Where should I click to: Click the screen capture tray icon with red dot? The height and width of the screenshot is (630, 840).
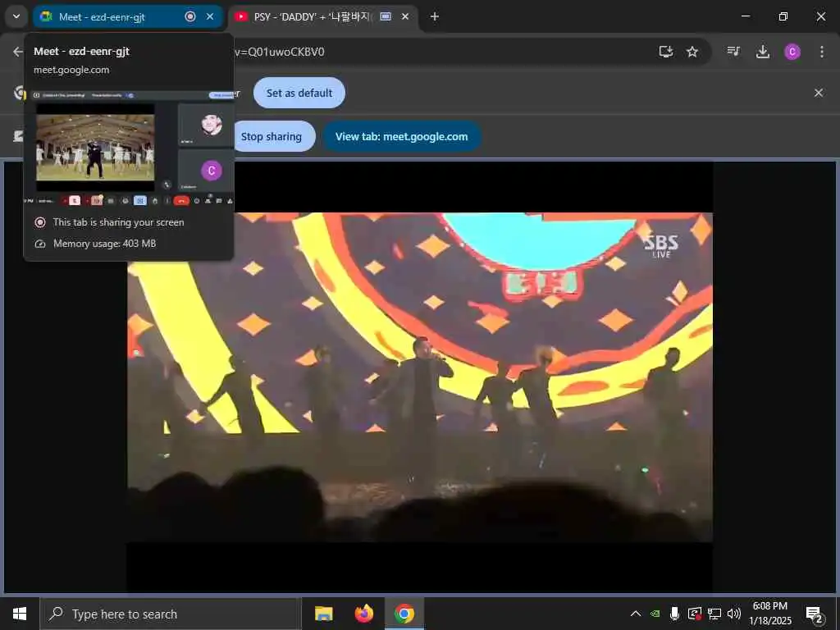694,614
